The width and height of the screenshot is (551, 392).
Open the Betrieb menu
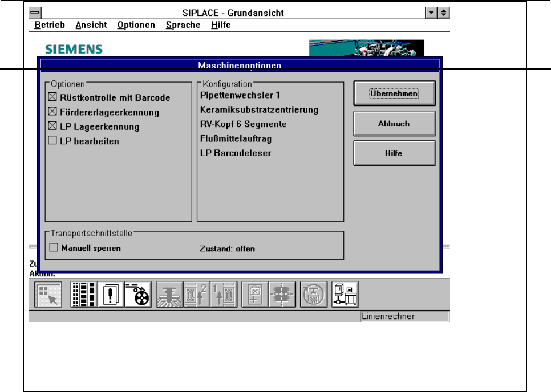[x=50, y=25]
